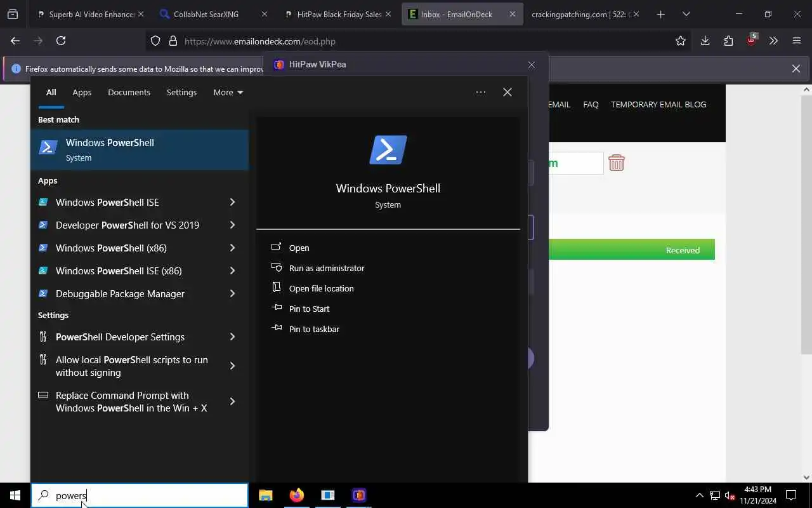812x508 pixels.
Task: Click the Replace Command Prompt setting icon
Action: 43,395
